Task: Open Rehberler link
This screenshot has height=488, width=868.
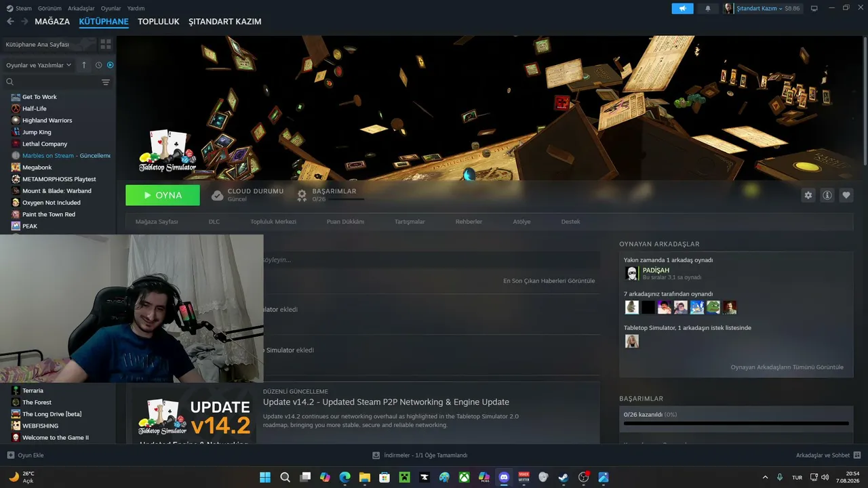Action: [x=469, y=222]
